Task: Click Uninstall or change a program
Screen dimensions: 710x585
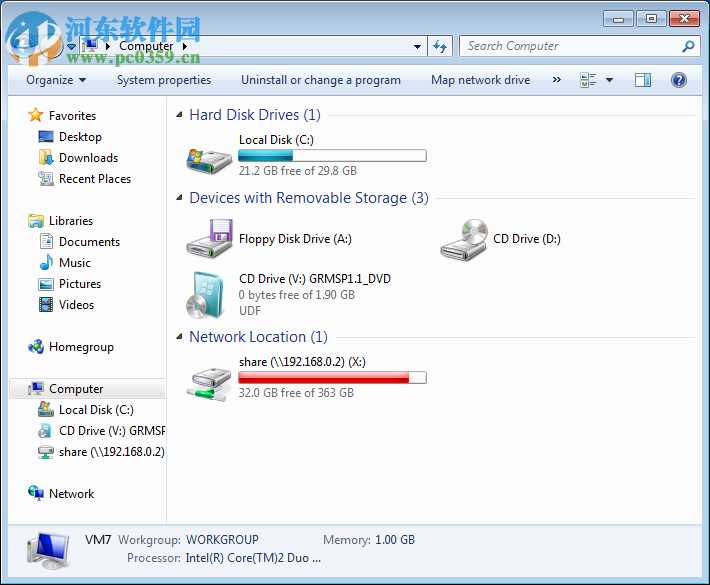Action: pyautogui.click(x=321, y=80)
